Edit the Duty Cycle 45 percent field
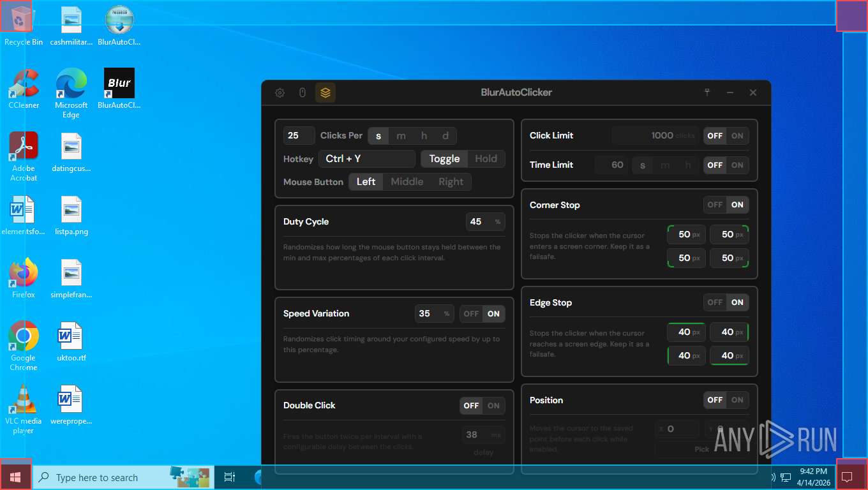868x490 pixels. pos(486,222)
